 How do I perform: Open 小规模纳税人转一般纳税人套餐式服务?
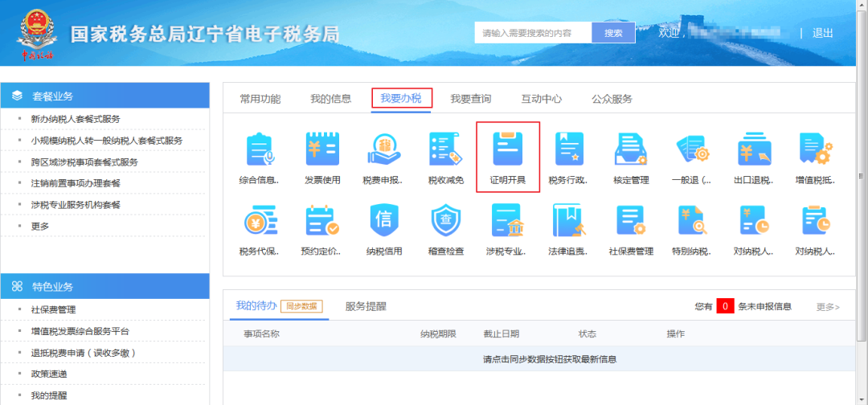pyautogui.click(x=107, y=141)
